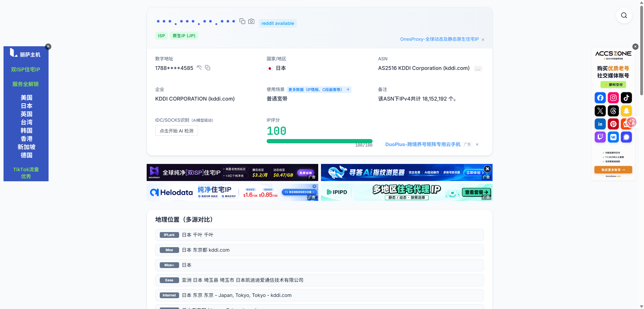Click the VK icon
This screenshot has width=644, height=309.
[613, 137]
